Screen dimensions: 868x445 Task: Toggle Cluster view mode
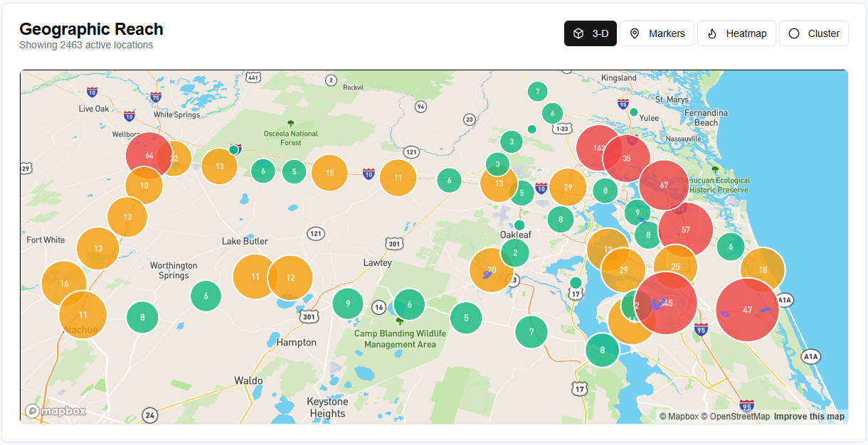[813, 33]
